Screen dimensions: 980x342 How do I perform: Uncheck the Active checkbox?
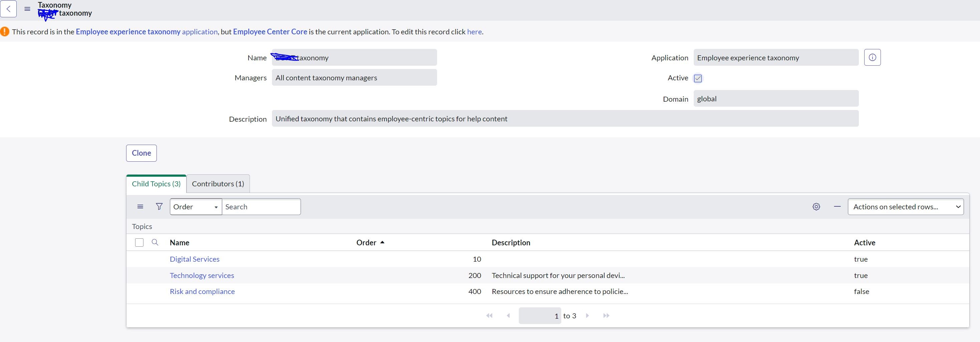[x=697, y=78]
